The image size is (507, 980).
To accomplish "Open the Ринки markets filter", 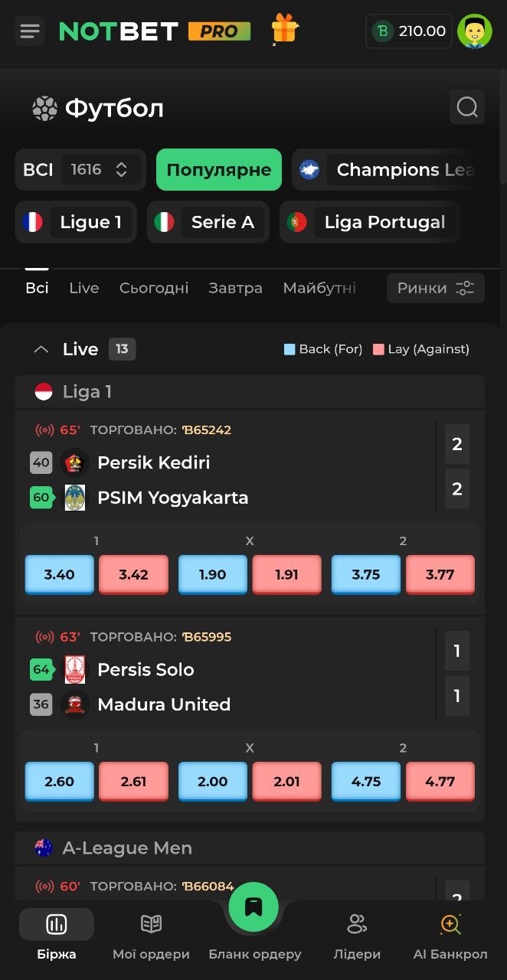I will [435, 288].
